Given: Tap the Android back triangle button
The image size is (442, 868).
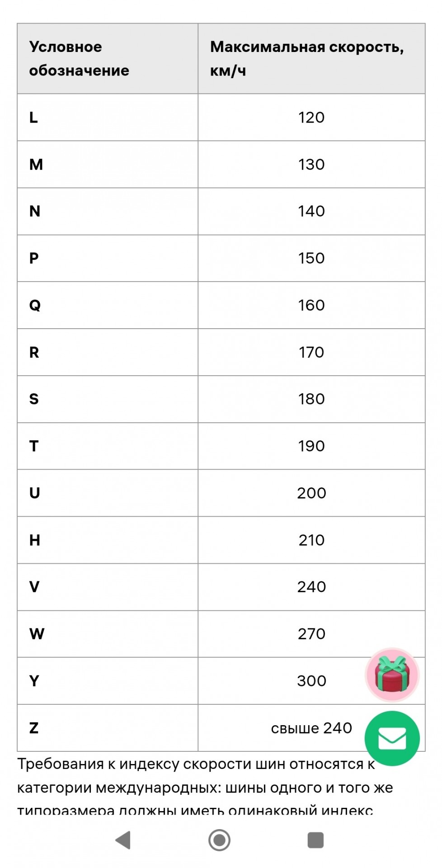Looking at the screenshot, I should [x=123, y=840].
